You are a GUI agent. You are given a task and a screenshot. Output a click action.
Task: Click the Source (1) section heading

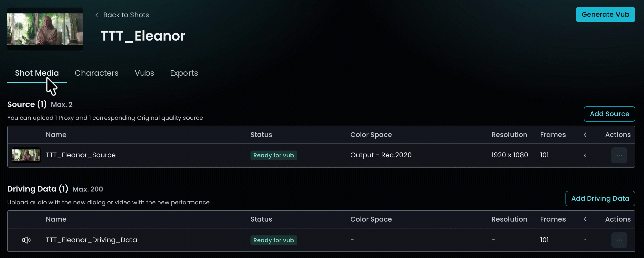(x=27, y=104)
